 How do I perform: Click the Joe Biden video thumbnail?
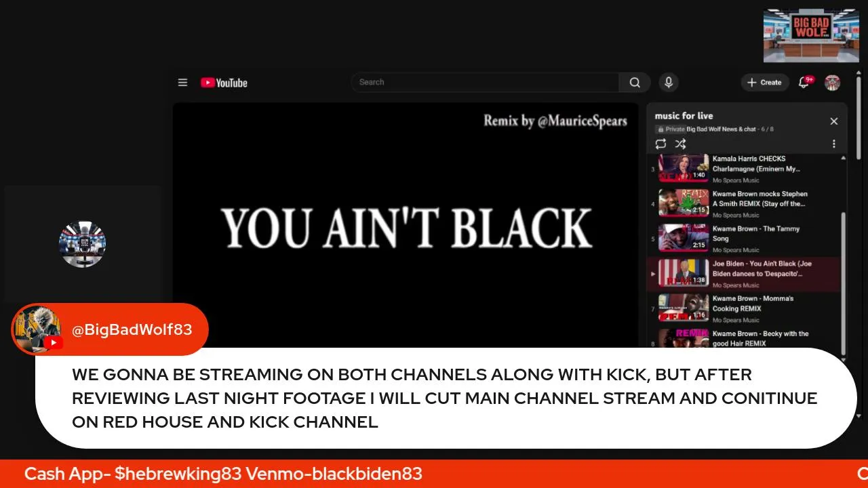click(x=684, y=274)
